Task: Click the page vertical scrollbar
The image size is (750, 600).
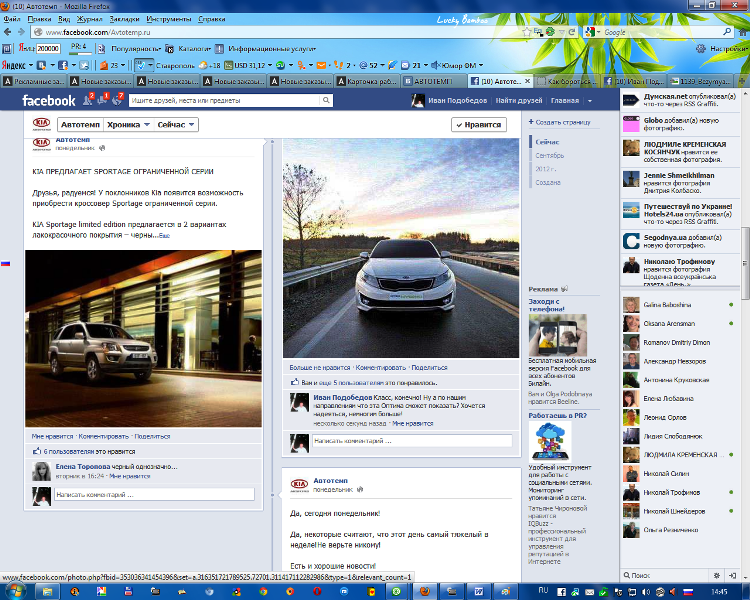Action: coord(744,263)
